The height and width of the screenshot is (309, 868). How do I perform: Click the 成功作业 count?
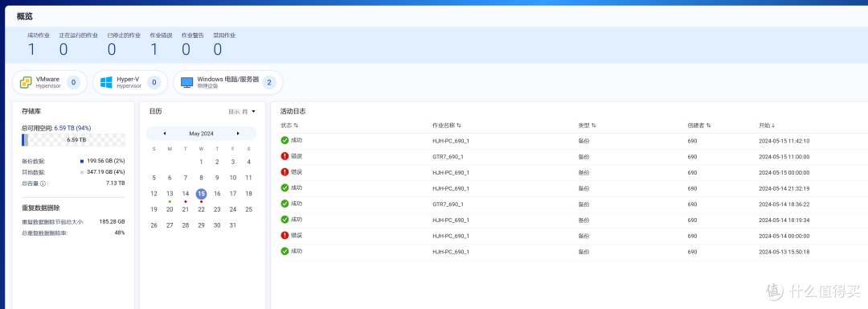(x=31, y=50)
